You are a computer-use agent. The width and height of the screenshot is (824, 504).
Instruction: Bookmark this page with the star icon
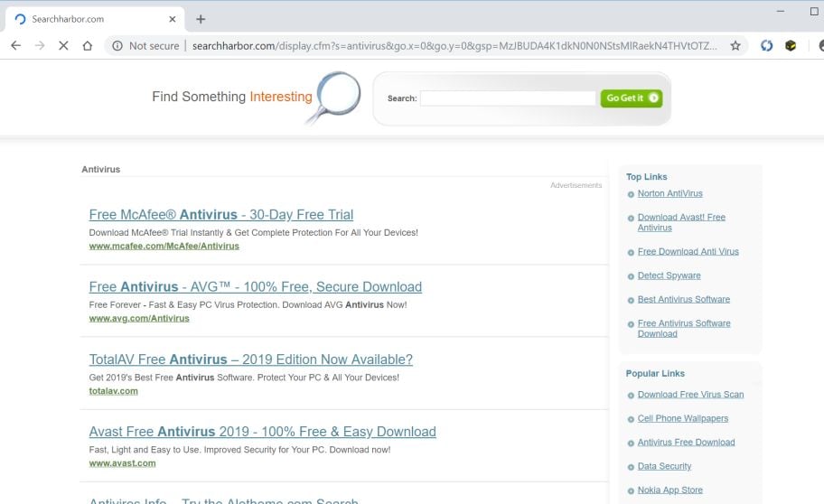[x=735, y=46]
